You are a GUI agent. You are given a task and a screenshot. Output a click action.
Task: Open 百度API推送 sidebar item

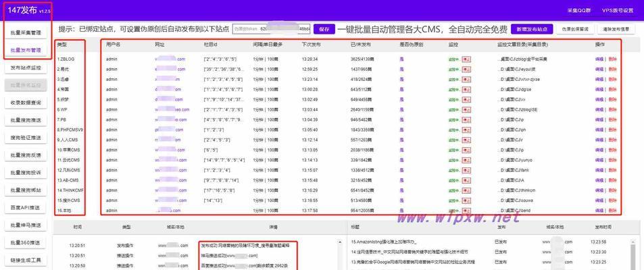(x=26, y=208)
